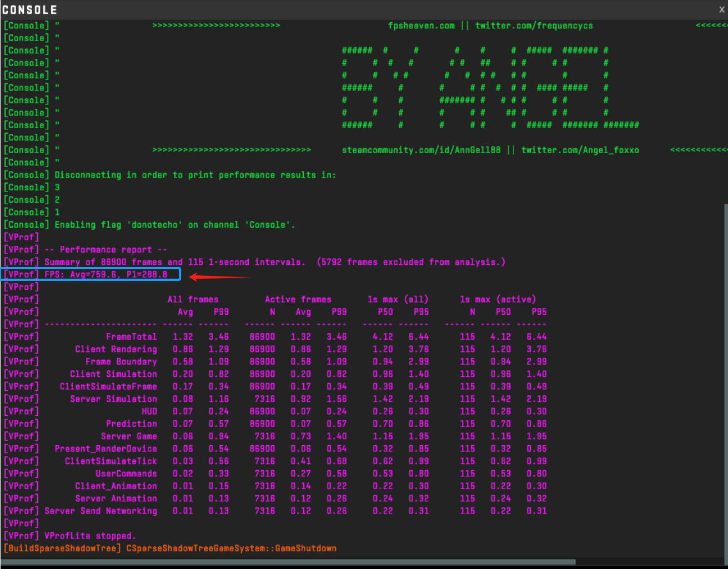728x569 pixels.
Task: Click the 'Client_Animation' row label
Action: [116, 486]
